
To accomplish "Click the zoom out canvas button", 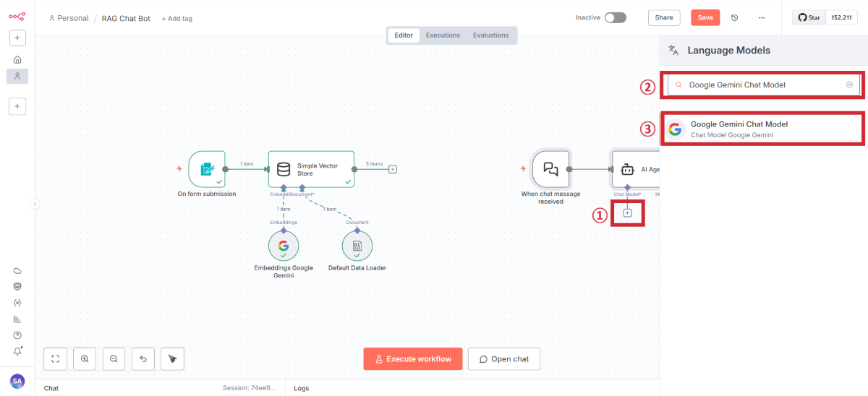I will coord(114,358).
